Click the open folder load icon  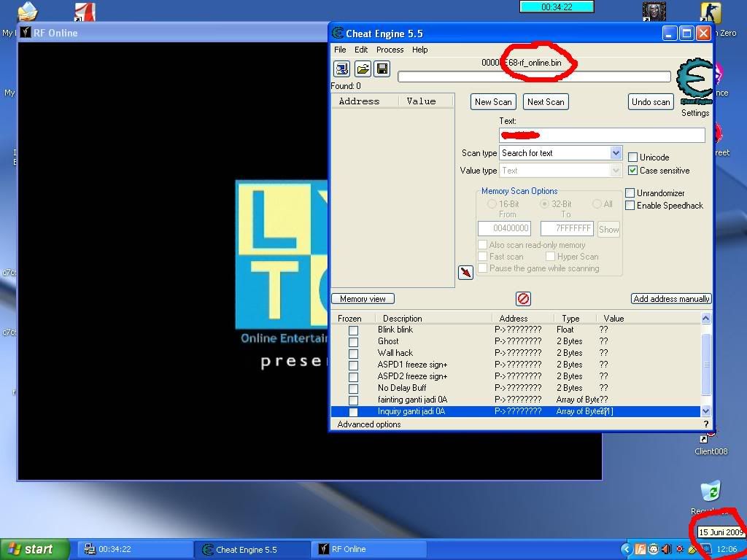click(362, 69)
